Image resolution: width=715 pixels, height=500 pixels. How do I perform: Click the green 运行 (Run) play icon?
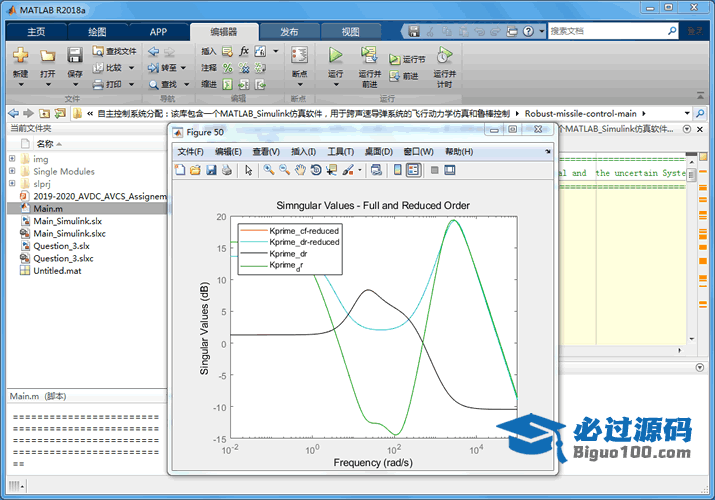click(x=336, y=55)
